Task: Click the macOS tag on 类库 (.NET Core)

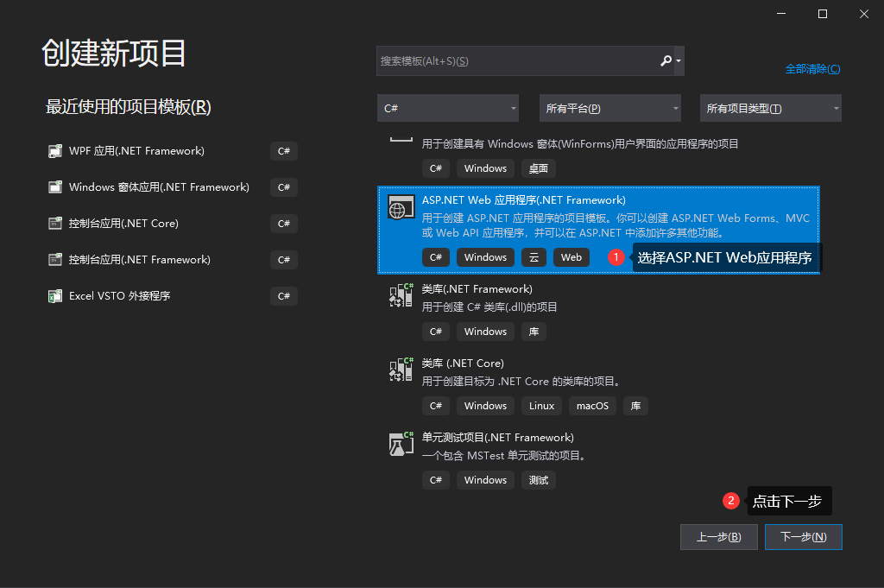Action: pos(592,406)
